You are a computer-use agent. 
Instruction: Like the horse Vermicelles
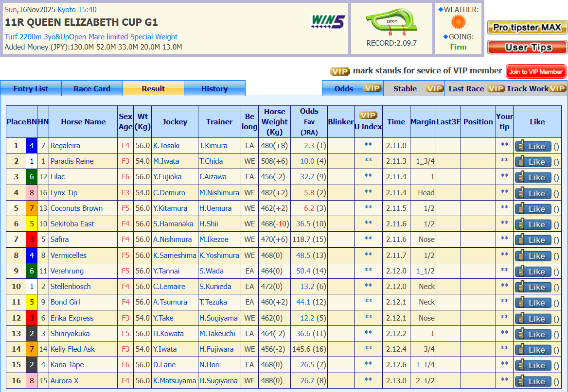coord(533,256)
